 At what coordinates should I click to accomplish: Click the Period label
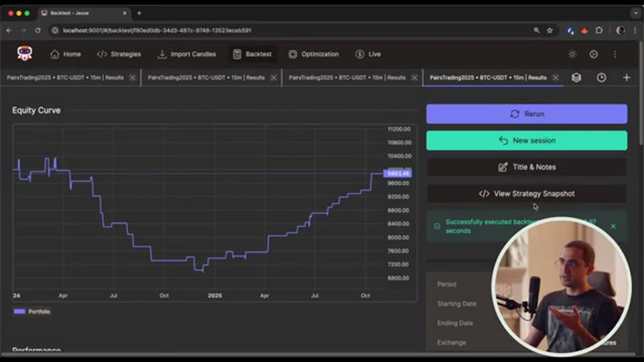tap(447, 284)
